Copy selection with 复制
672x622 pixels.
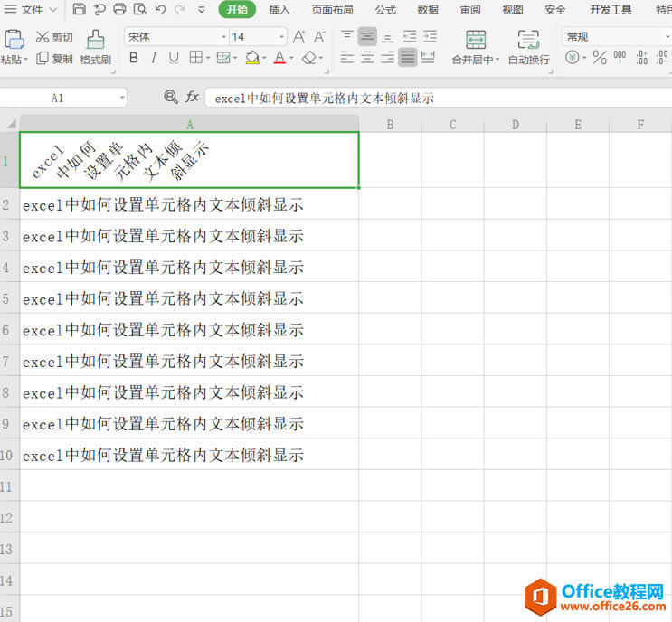click(54, 58)
